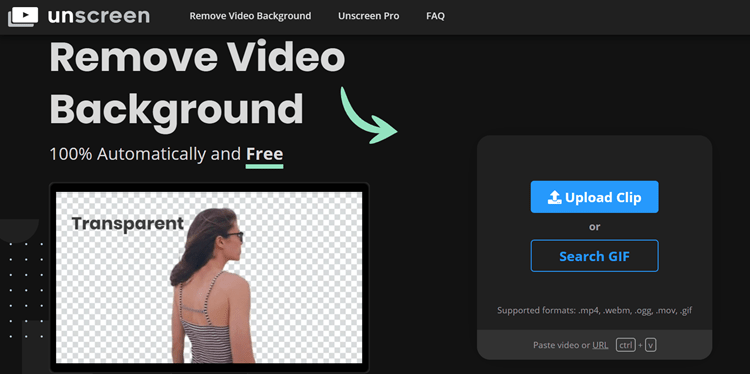
Task: Click the Supported formats text line
Action: pos(594,311)
